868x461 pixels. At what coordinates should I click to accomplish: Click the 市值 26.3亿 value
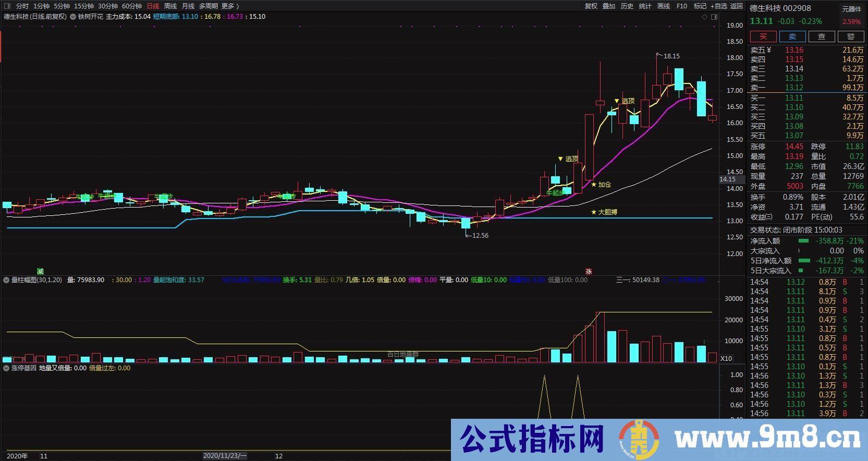point(853,166)
